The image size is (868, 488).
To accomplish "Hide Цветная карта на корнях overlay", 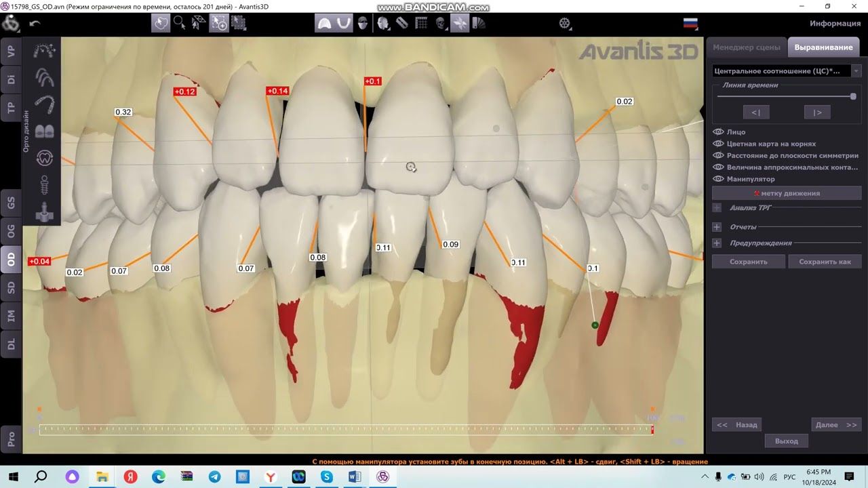I will [x=718, y=144].
